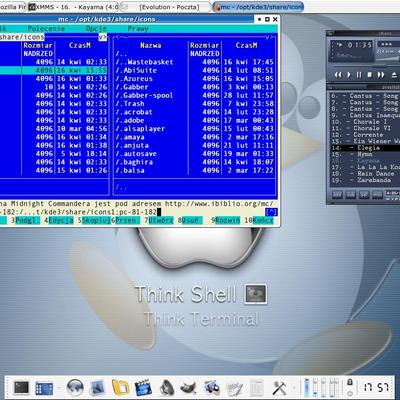This screenshot has width=400, height=400.
Task: Launch the clapperboard video application
Action: (x=143, y=388)
